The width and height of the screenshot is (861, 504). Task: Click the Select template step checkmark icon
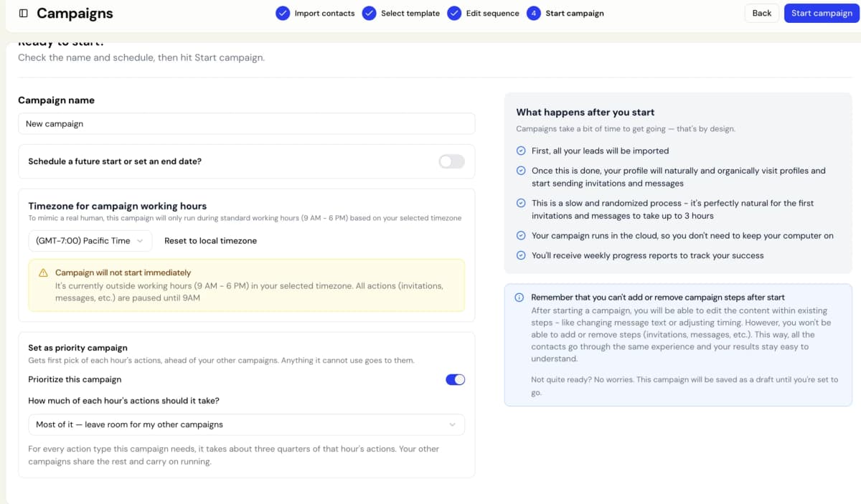369,13
